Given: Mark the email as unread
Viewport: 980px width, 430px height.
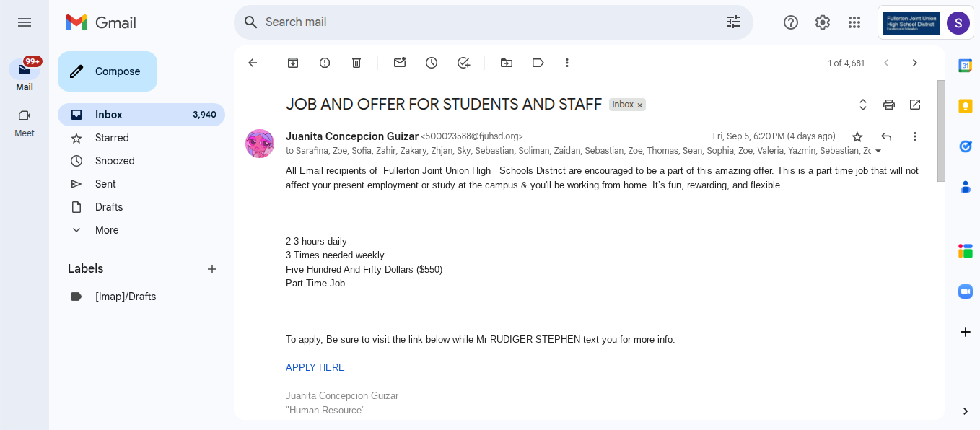Looking at the screenshot, I should click(x=400, y=63).
